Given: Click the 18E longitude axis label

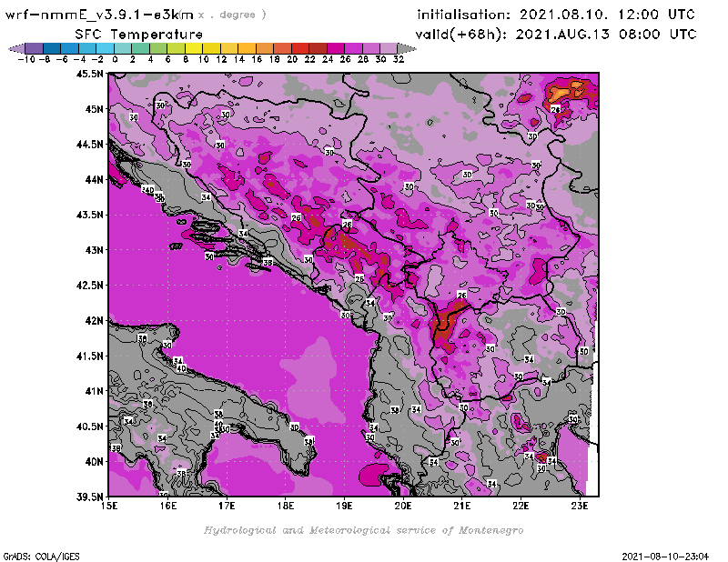Looking at the screenshot, I should [x=286, y=506].
